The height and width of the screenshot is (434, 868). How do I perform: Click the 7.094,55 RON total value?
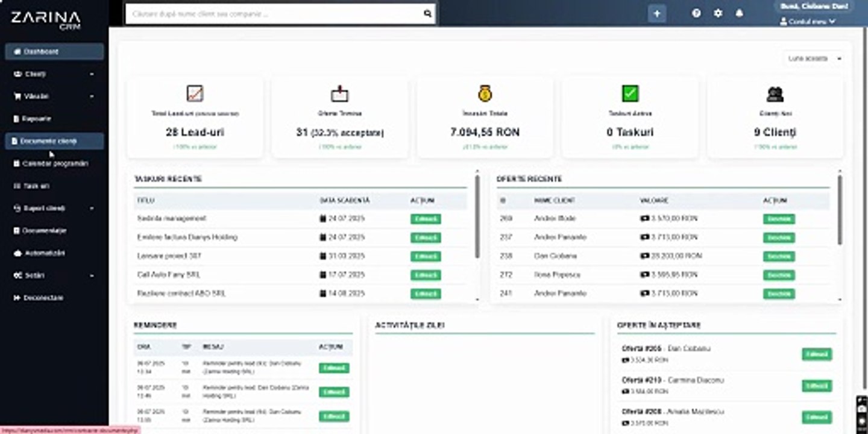(485, 132)
